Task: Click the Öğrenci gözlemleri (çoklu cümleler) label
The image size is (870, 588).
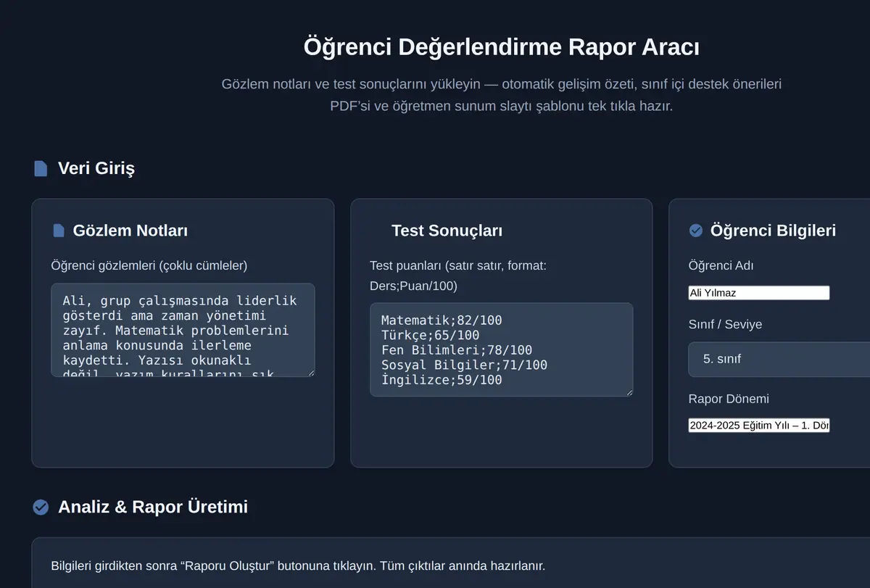Action: click(149, 265)
